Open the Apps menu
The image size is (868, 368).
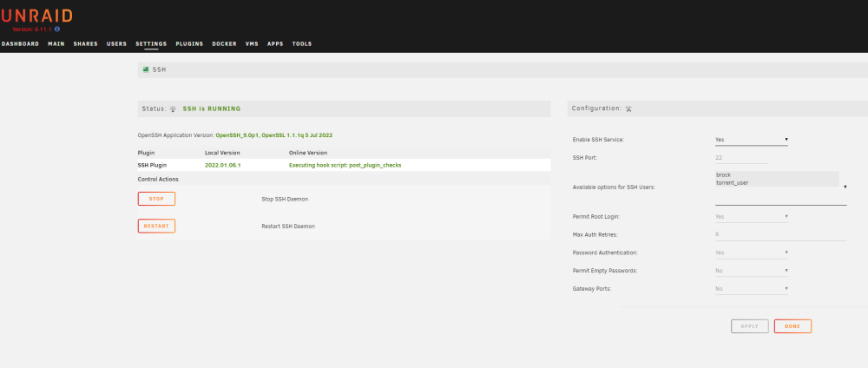(x=275, y=43)
